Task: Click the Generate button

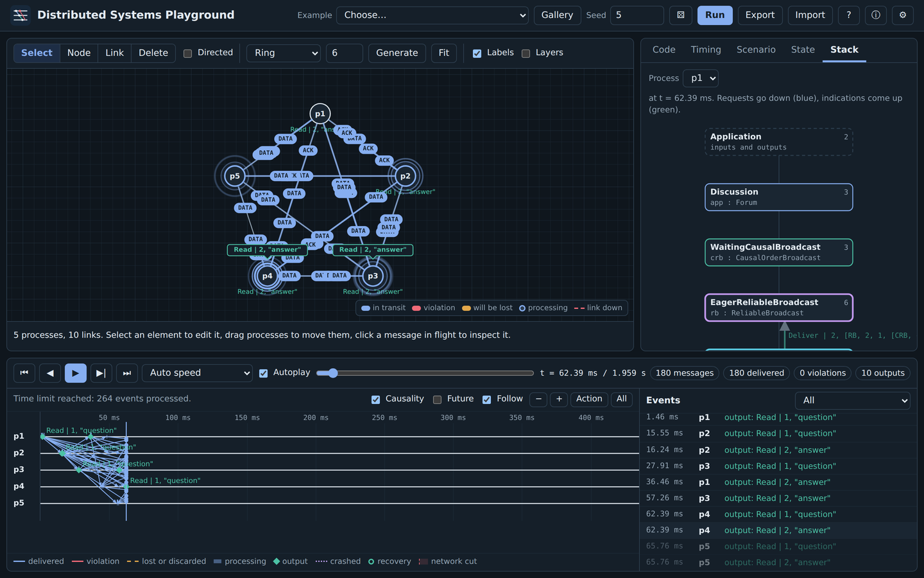Action: (397, 53)
